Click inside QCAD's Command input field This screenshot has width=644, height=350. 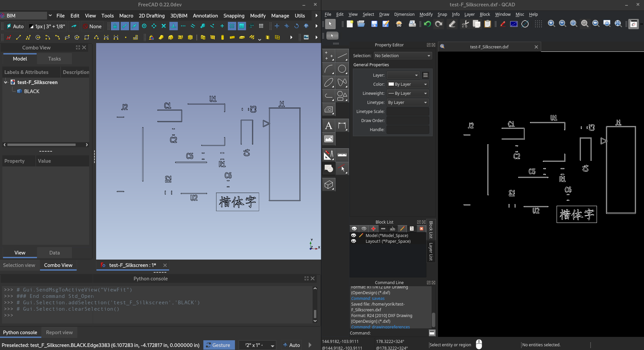click(x=397, y=333)
